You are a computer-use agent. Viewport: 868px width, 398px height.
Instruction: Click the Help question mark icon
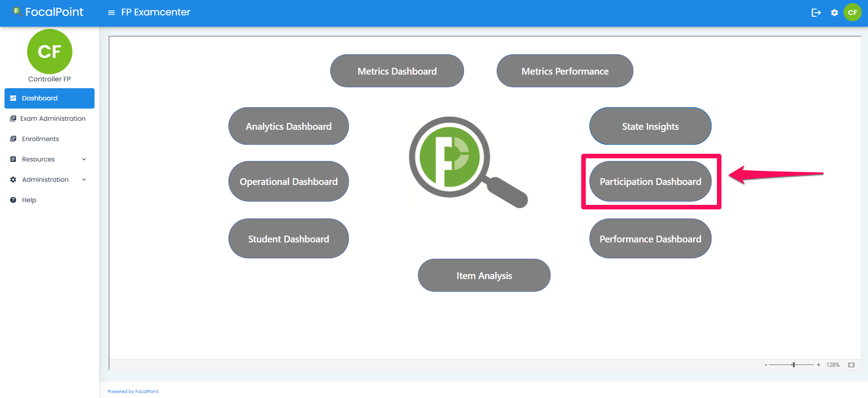coord(13,200)
